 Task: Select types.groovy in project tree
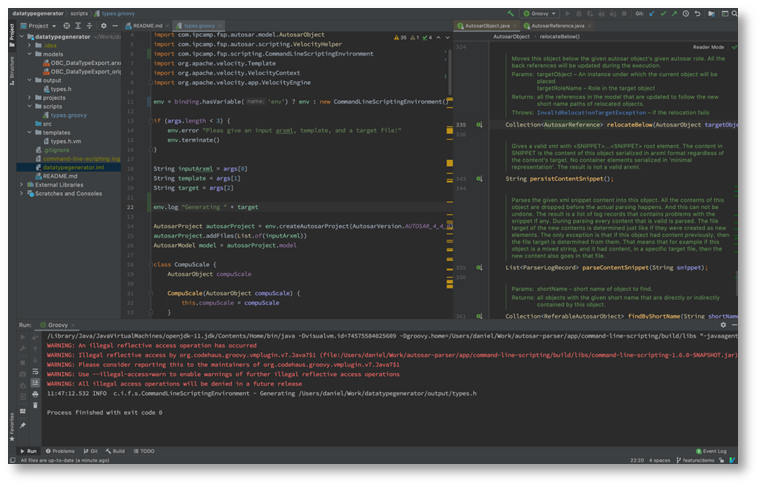[x=65, y=115]
